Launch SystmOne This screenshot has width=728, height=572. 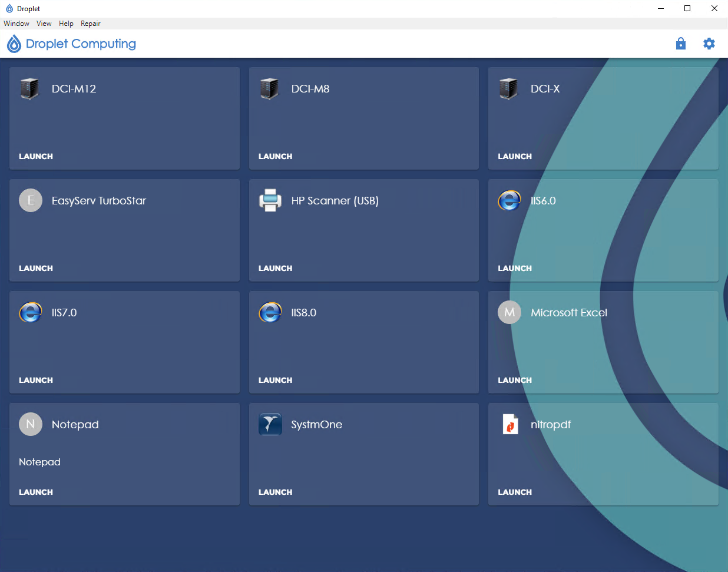(x=276, y=492)
